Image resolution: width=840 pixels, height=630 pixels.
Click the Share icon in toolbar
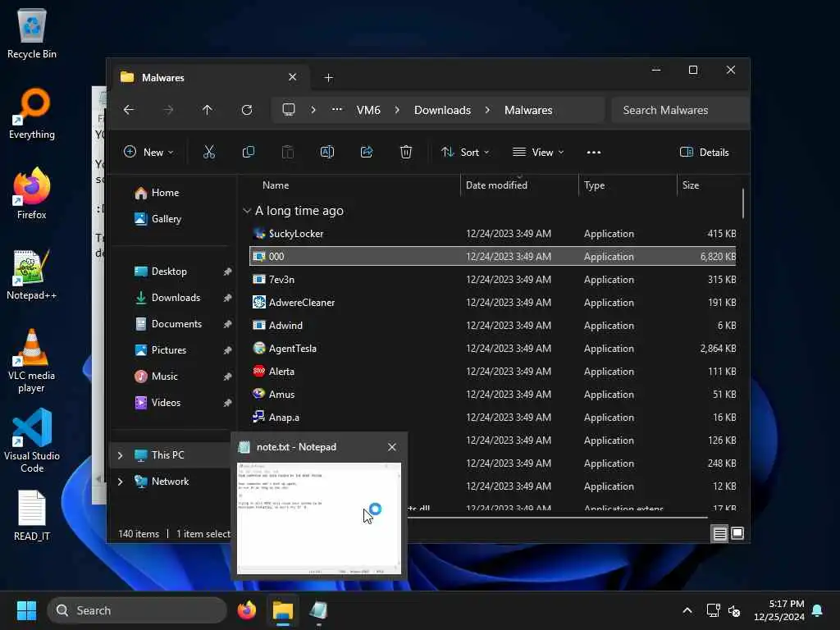pos(367,152)
